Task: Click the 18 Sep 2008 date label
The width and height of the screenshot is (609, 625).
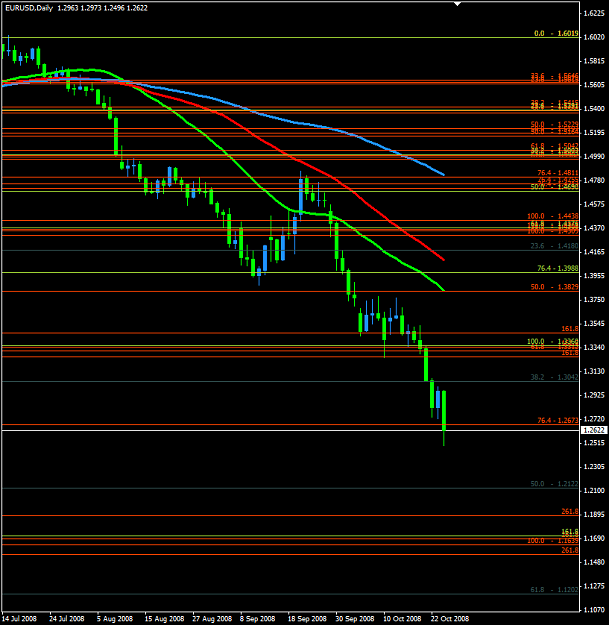Action: [x=307, y=619]
